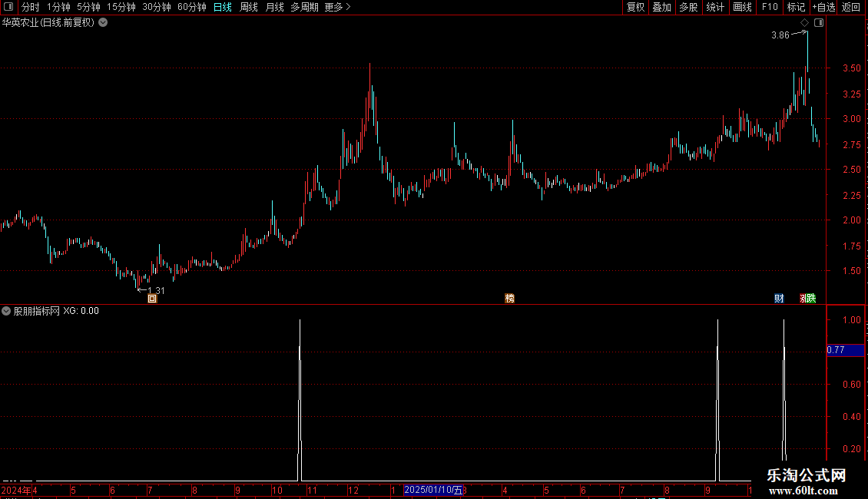Click the XG: 0.00 indicator value
The height and width of the screenshot is (499, 868).
click(81, 311)
